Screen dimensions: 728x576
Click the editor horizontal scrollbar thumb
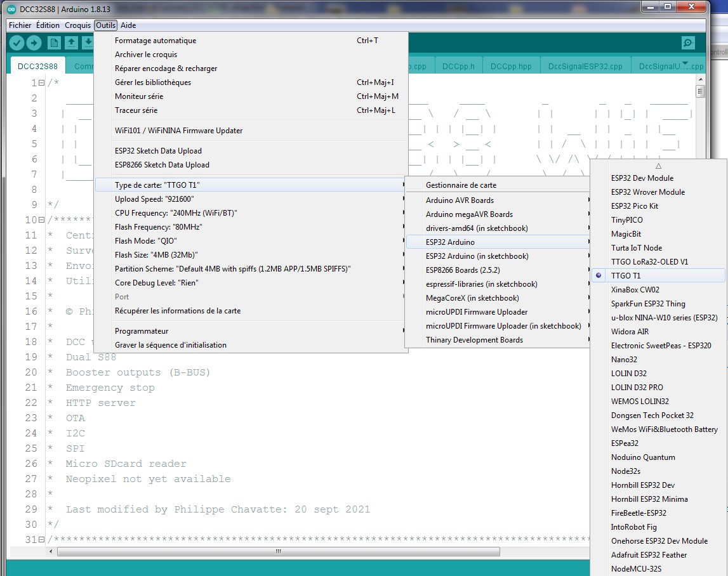click(x=279, y=551)
